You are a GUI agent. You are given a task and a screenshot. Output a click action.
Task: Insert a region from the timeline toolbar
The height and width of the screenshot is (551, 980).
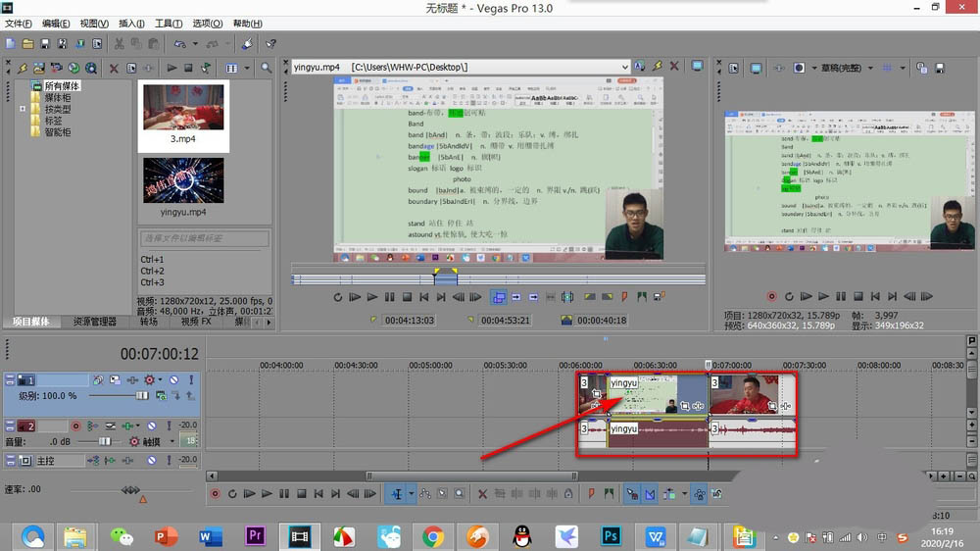tap(609, 494)
